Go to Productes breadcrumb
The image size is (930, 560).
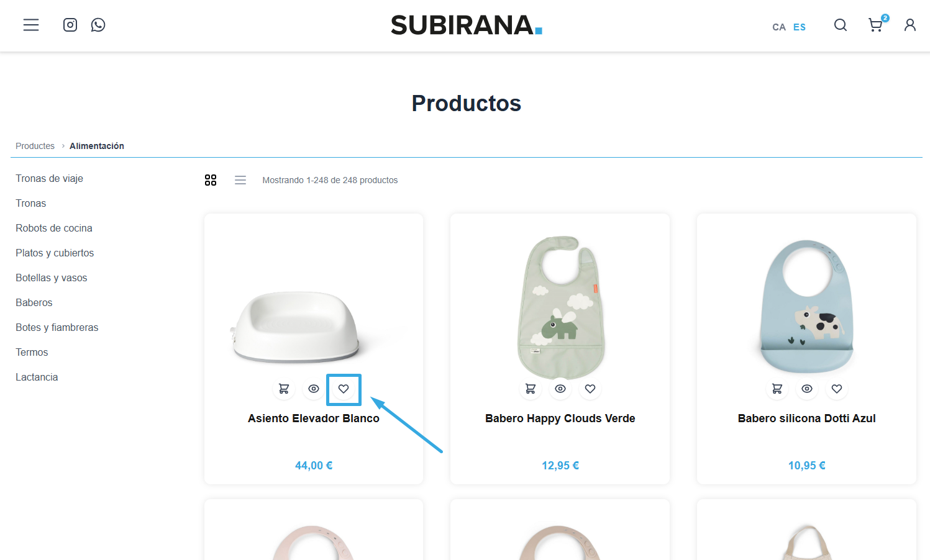[35, 146]
